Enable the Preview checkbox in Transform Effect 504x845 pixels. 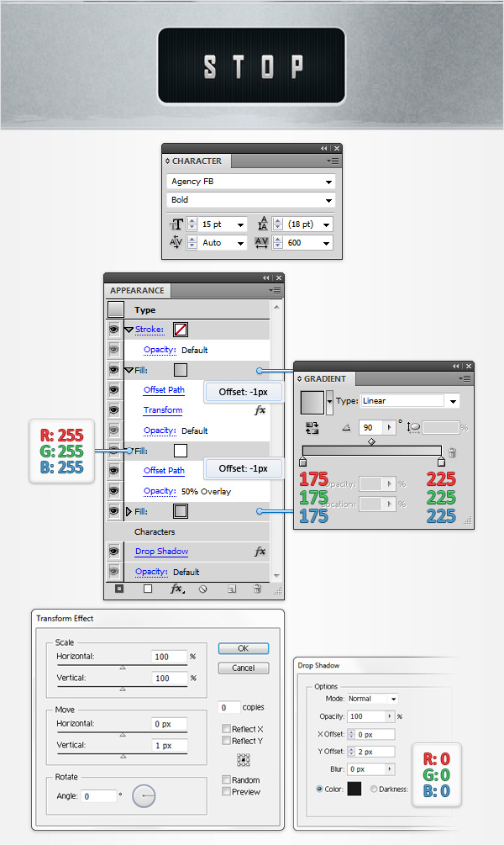226,791
